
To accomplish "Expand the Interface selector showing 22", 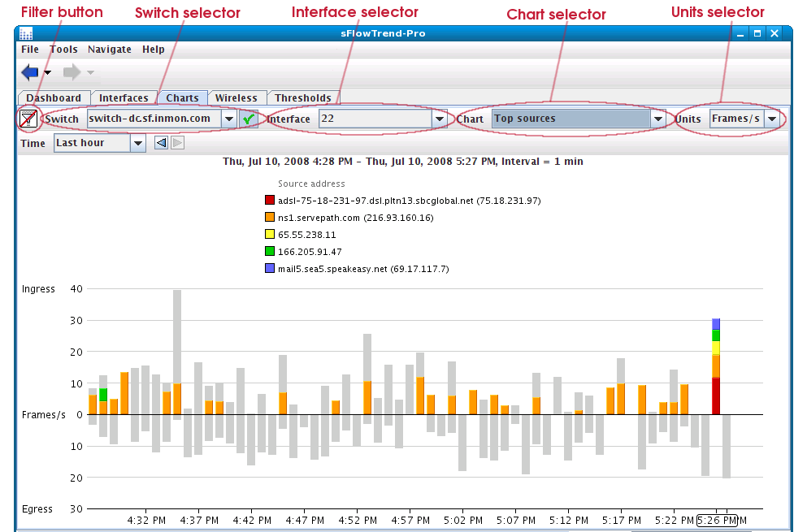I will [x=440, y=119].
